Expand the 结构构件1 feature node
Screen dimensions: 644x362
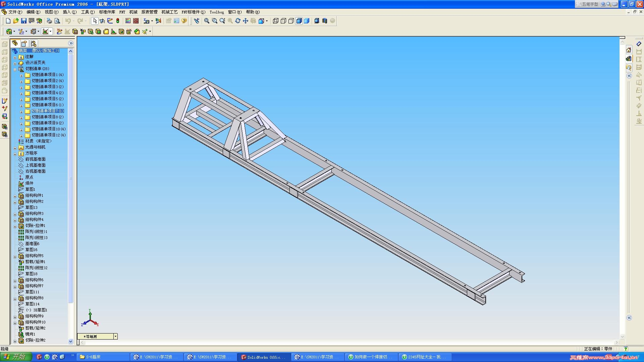pyautogui.click(x=15, y=196)
